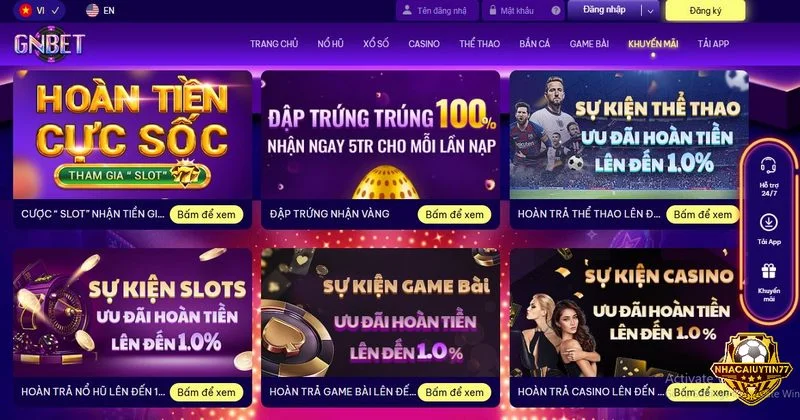Open the KHUYẾN MÃI menu tab
The height and width of the screenshot is (420, 800).
(653, 44)
